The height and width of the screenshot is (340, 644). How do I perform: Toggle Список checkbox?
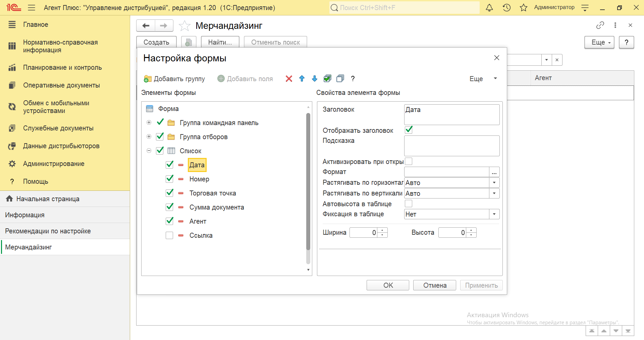tap(160, 151)
